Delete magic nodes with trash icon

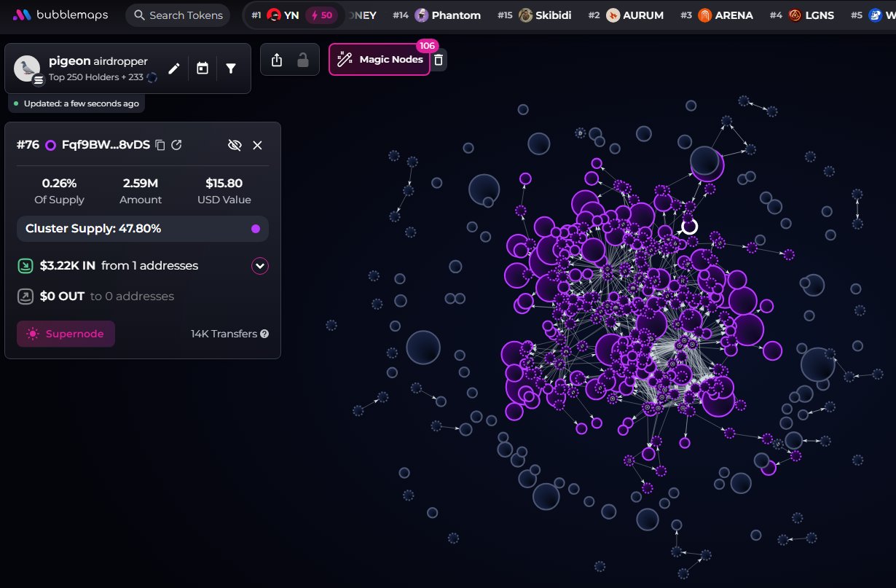point(439,60)
